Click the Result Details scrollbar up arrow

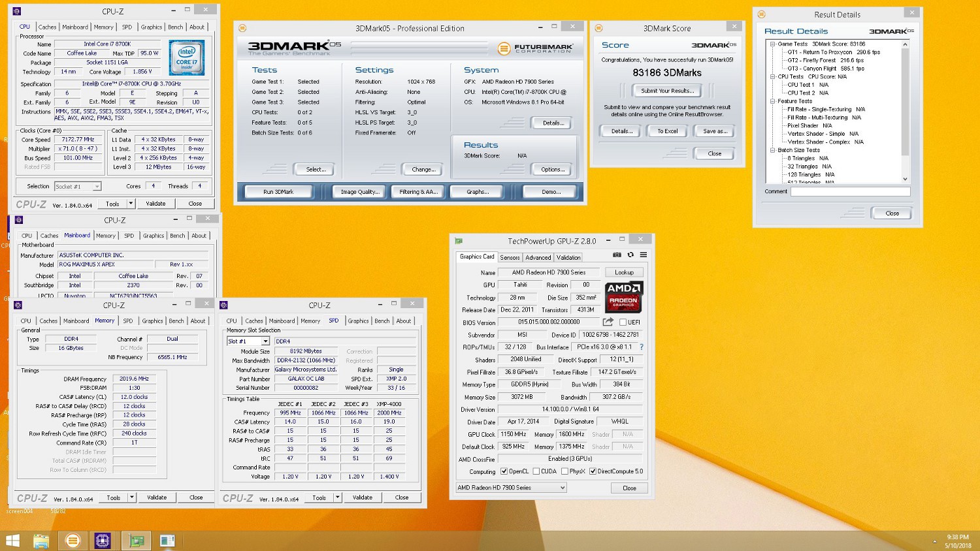906,44
